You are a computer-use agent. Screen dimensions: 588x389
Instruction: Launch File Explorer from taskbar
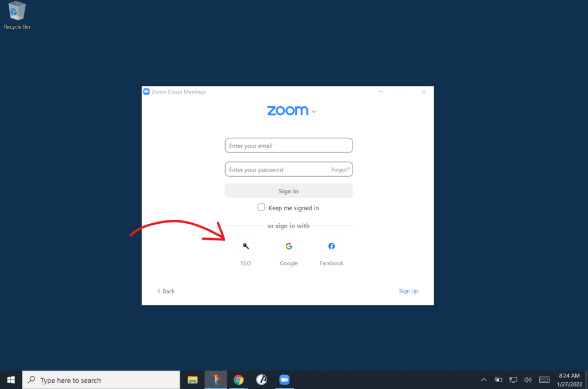point(192,380)
